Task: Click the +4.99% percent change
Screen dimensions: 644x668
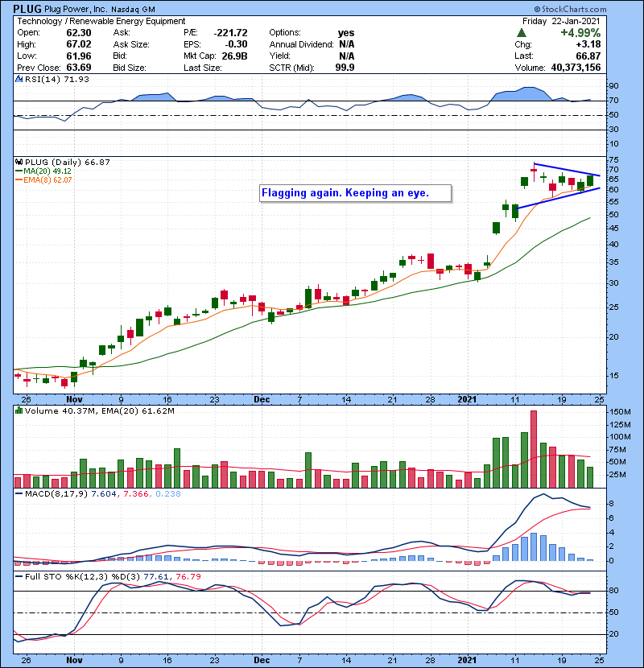Action: click(580, 33)
